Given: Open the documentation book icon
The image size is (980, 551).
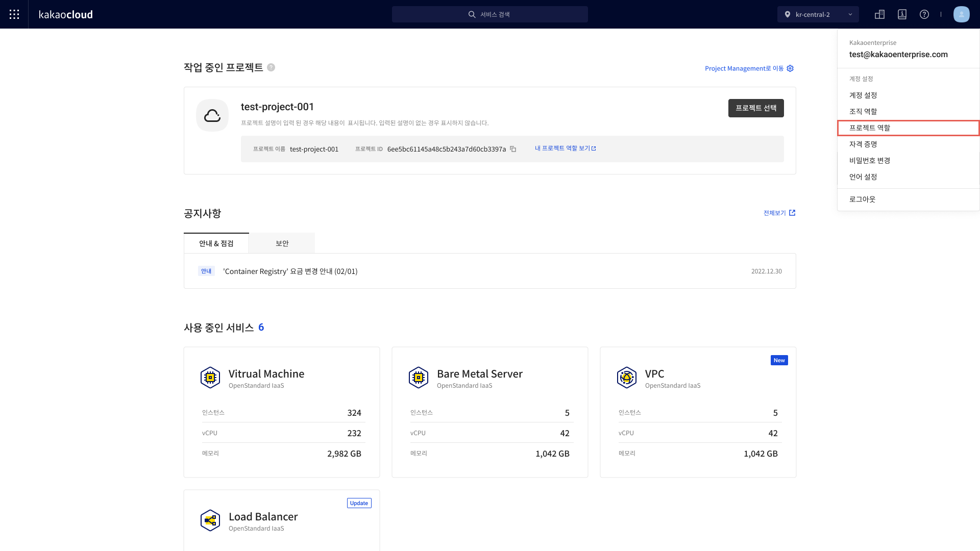Looking at the screenshot, I should (x=902, y=14).
